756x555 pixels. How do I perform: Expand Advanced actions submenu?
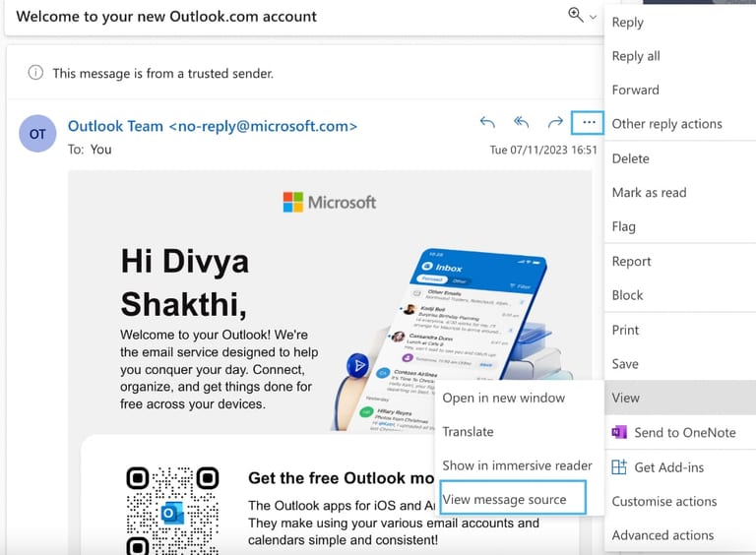680,534
